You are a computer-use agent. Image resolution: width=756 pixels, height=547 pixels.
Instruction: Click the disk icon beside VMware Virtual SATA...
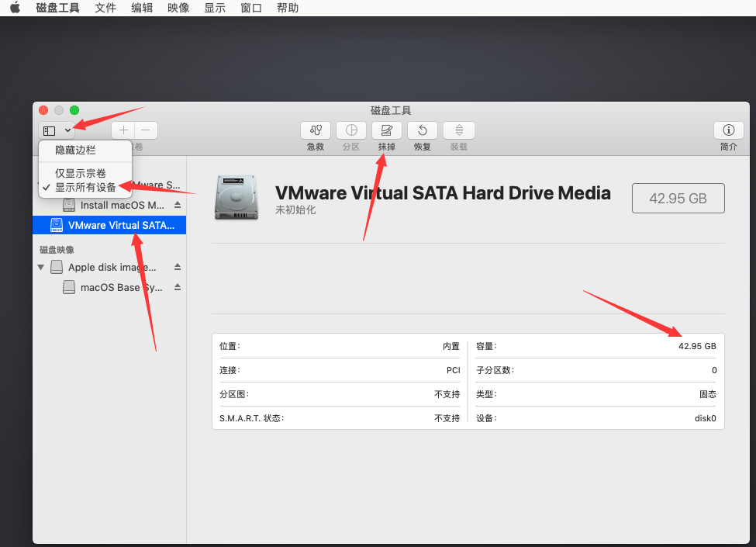tap(57, 225)
